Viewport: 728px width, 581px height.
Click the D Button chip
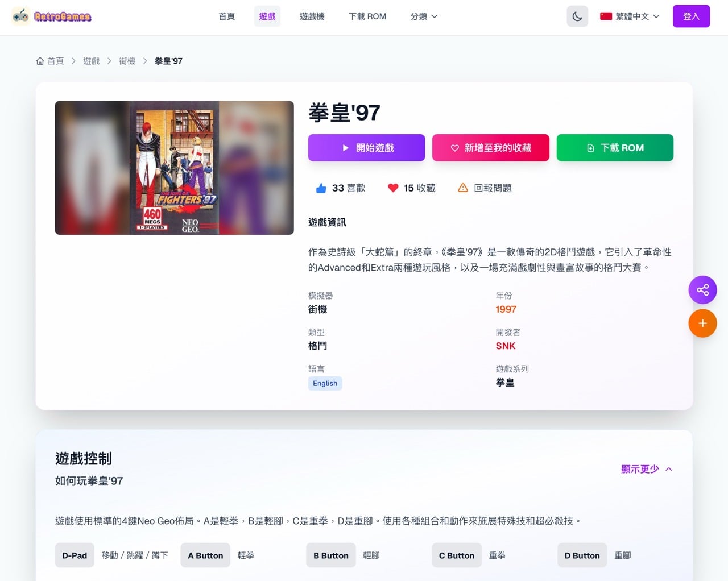pos(582,555)
